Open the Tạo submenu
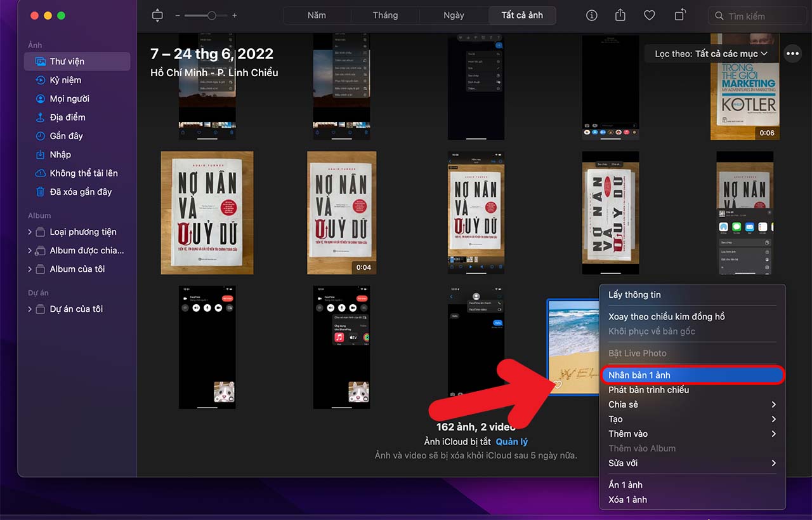Image resolution: width=812 pixels, height=520 pixels. click(x=693, y=419)
